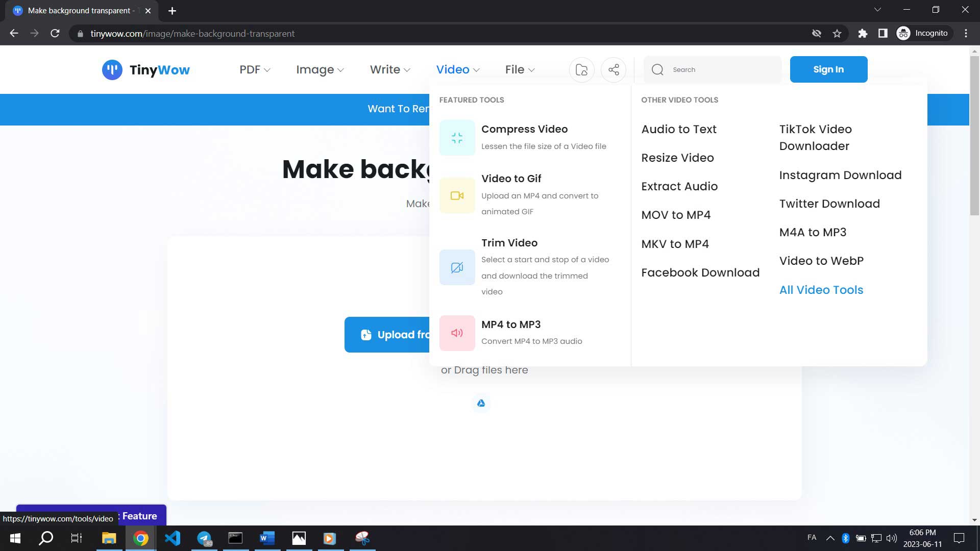Click the Feature button at bottom left
980x551 pixels.
[x=91, y=515]
